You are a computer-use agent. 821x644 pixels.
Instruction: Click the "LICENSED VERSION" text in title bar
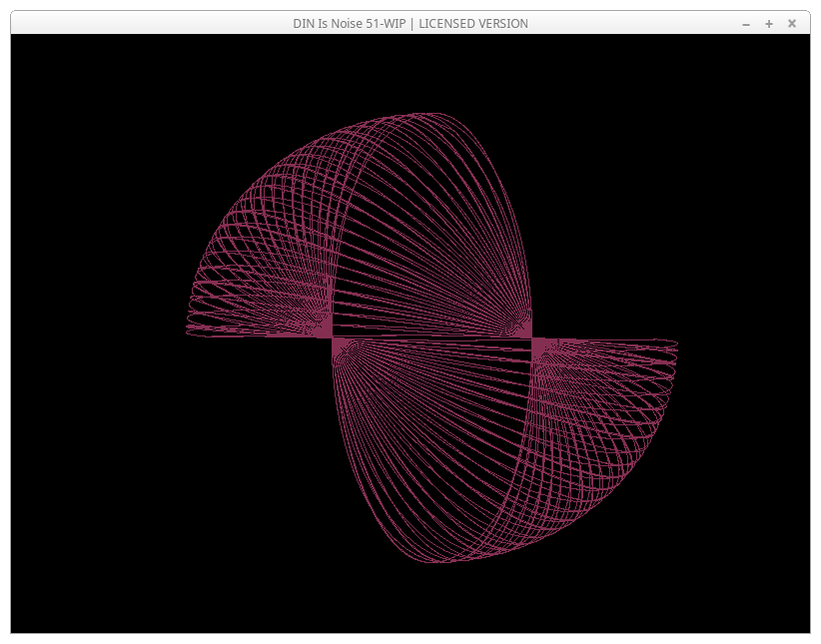(x=473, y=24)
